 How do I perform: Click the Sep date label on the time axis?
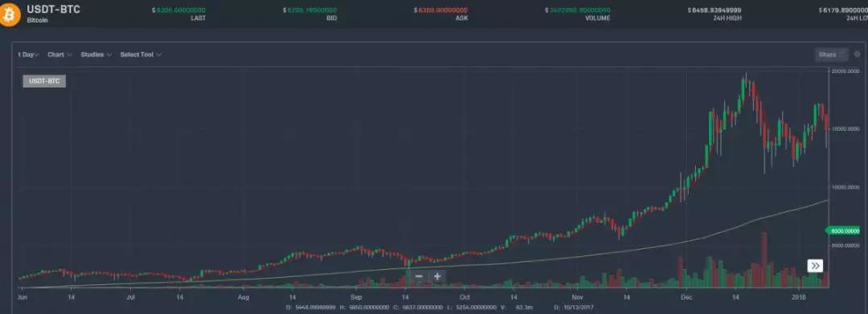click(357, 297)
